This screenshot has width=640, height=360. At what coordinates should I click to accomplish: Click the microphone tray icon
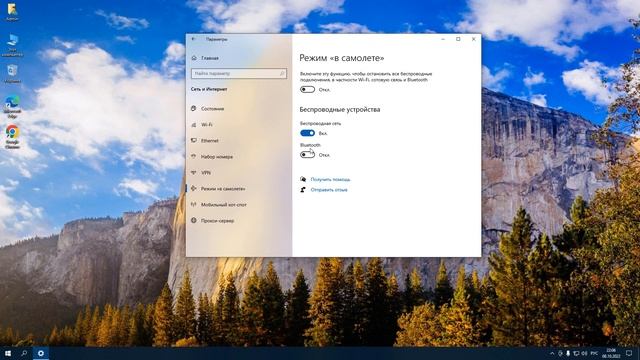(x=568, y=353)
